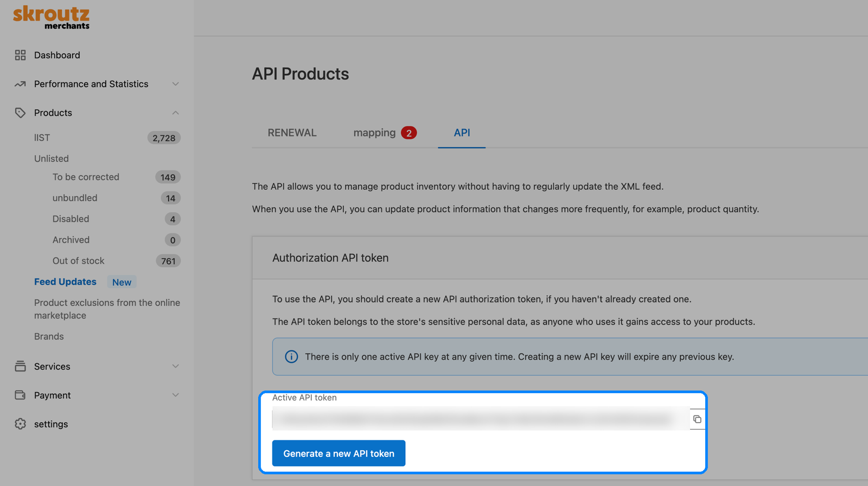This screenshot has height=486, width=868.
Task: Copy the active API token
Action: click(697, 419)
